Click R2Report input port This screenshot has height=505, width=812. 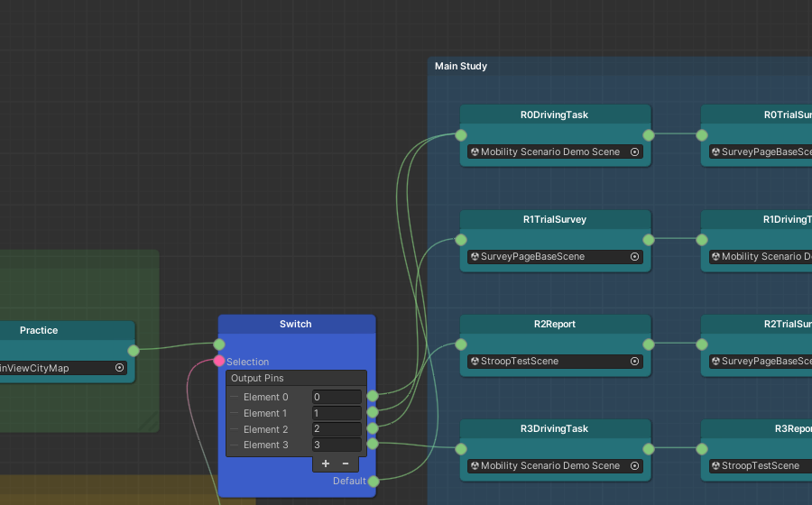point(461,344)
